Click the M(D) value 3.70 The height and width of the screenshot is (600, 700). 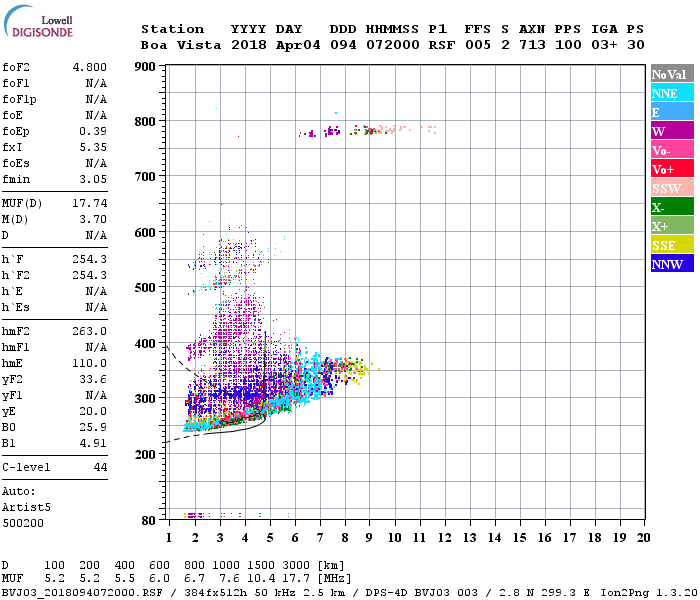pyautogui.click(x=93, y=220)
